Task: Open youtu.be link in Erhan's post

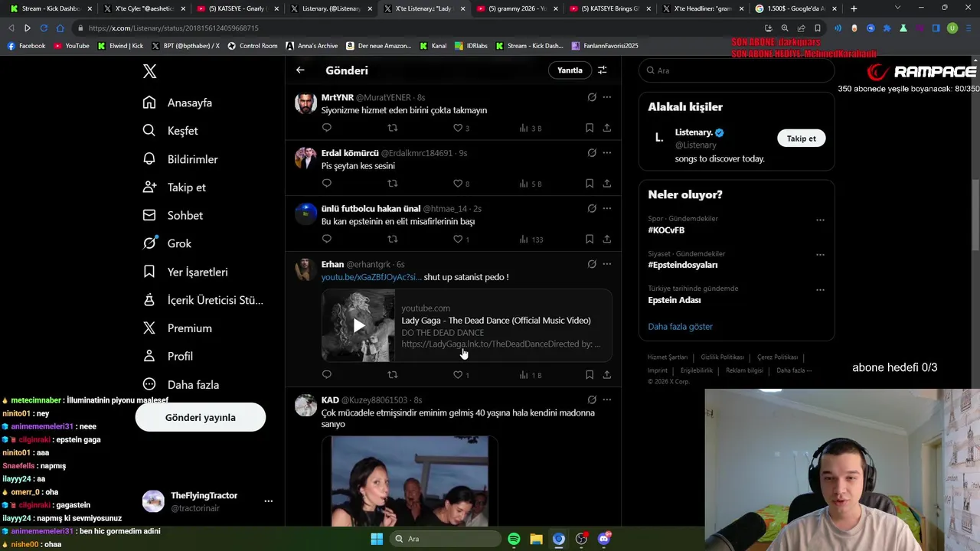Action: coord(371,277)
